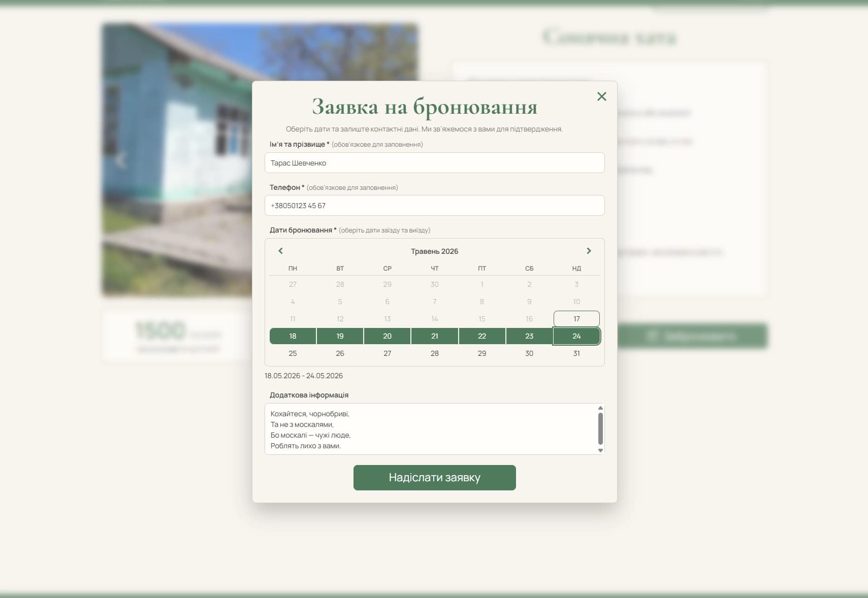Go to previous month in calendar
Image resolution: width=868 pixels, height=598 pixels.
point(280,251)
